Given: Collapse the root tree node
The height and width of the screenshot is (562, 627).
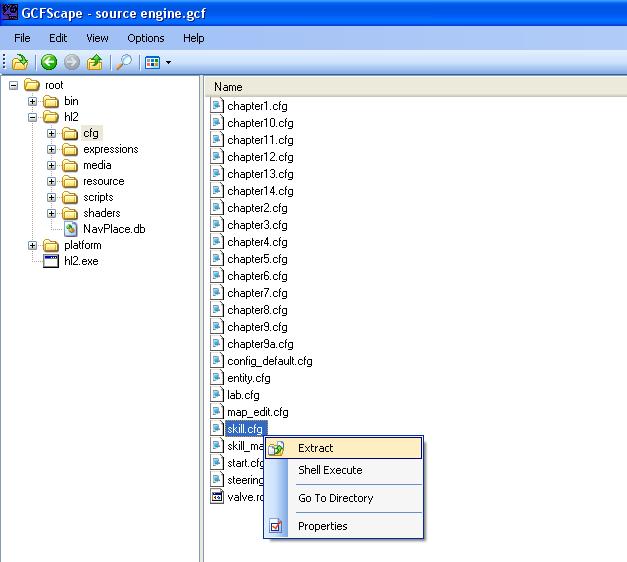Looking at the screenshot, I should 14,85.
